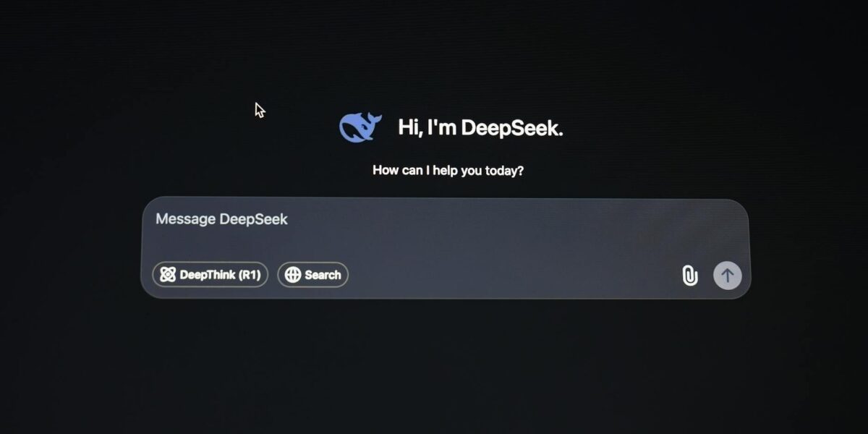
Task: Click the word "DeepSeek" in the greeting
Action: pyautogui.click(x=511, y=128)
